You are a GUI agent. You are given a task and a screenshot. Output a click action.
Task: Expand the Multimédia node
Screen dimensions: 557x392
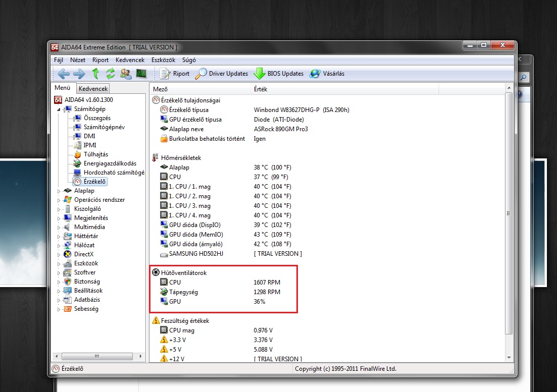point(59,228)
